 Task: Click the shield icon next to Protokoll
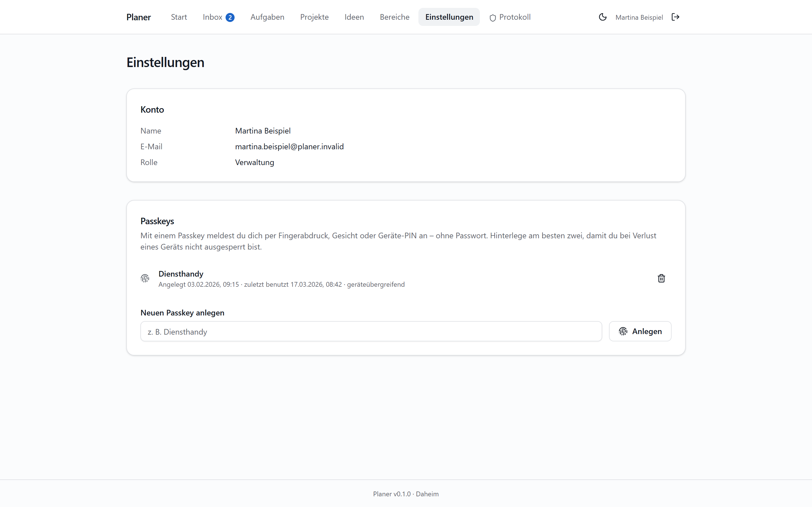(x=493, y=18)
